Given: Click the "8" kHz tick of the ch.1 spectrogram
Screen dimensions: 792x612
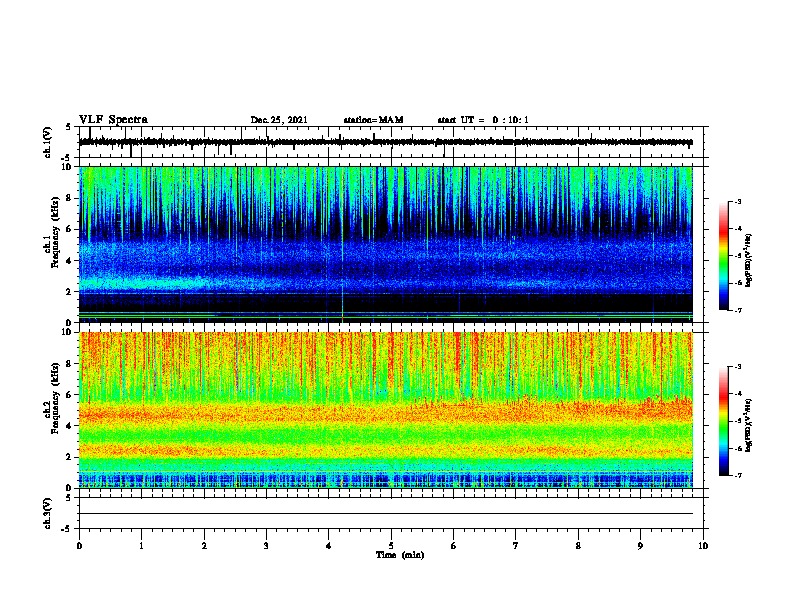Looking at the screenshot, I should 70,198.
